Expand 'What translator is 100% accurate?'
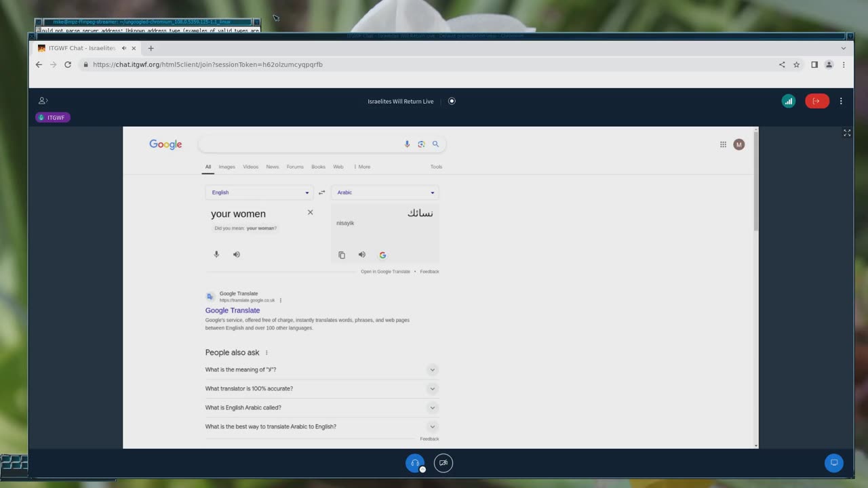This screenshot has width=868, height=488. (x=322, y=388)
